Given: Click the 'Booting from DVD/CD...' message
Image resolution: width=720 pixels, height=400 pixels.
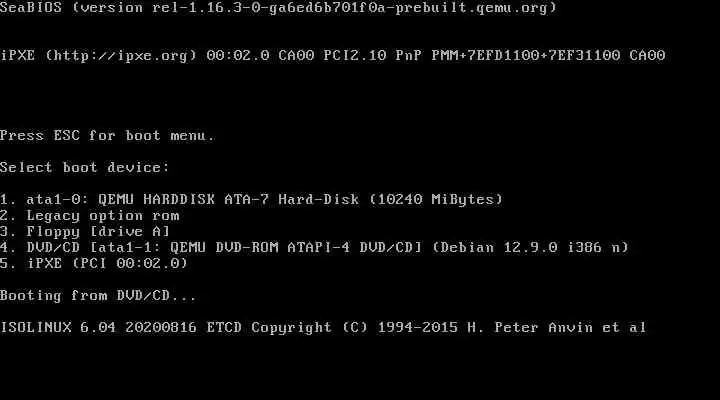Looking at the screenshot, I should pos(98,296).
